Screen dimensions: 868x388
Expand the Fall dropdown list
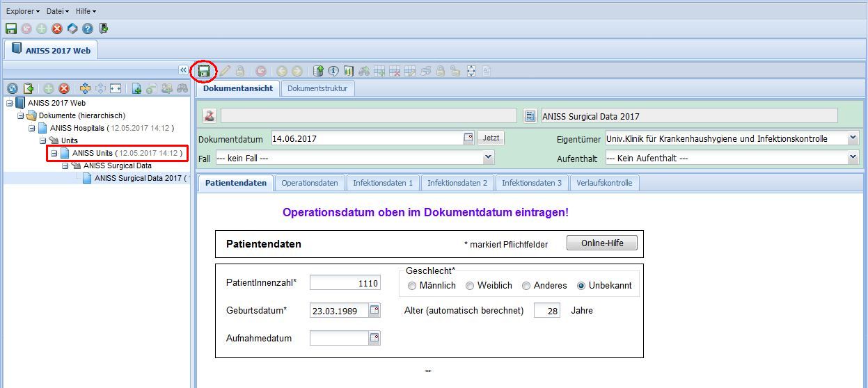click(489, 158)
